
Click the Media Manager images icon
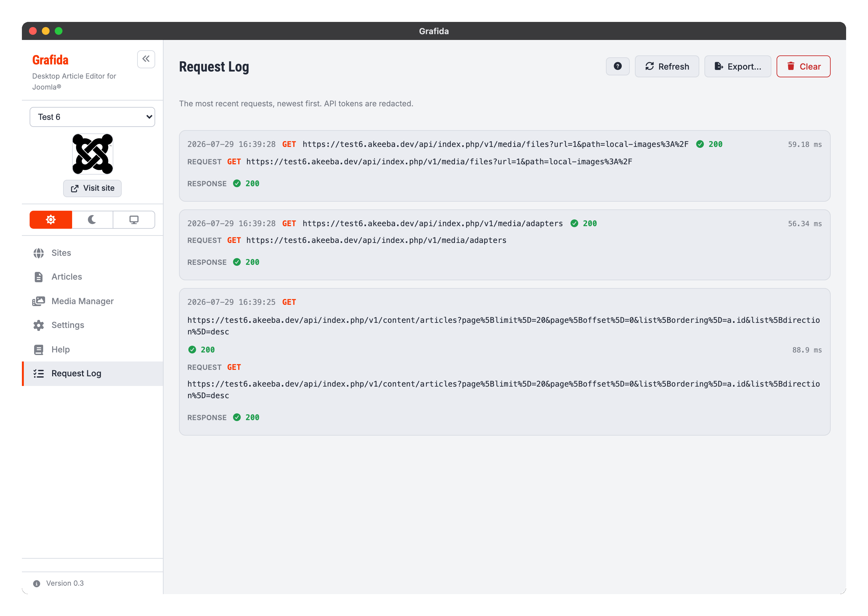coord(39,301)
